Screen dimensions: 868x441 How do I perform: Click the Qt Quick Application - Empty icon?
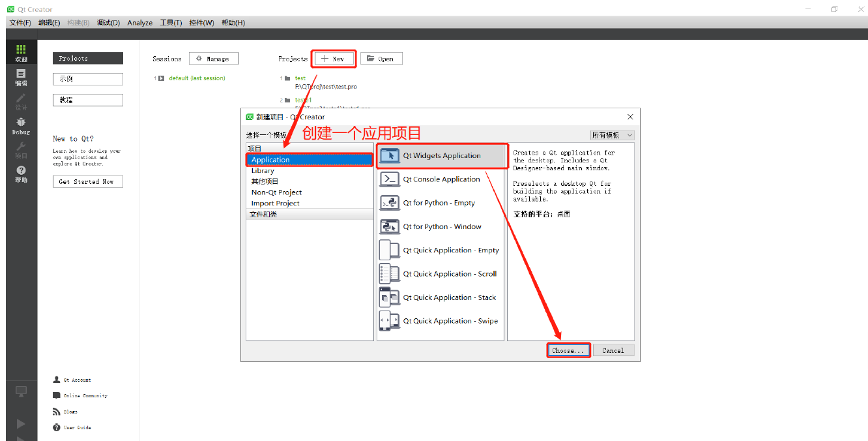coord(390,250)
